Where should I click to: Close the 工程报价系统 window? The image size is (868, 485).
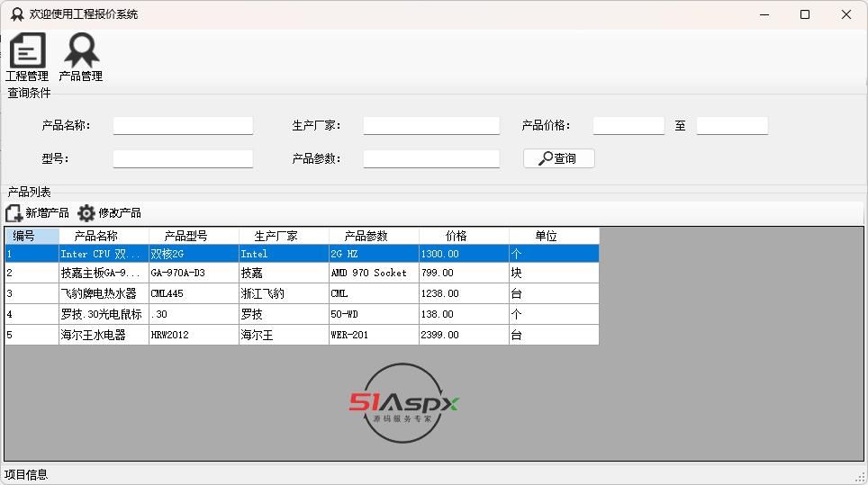[845, 14]
